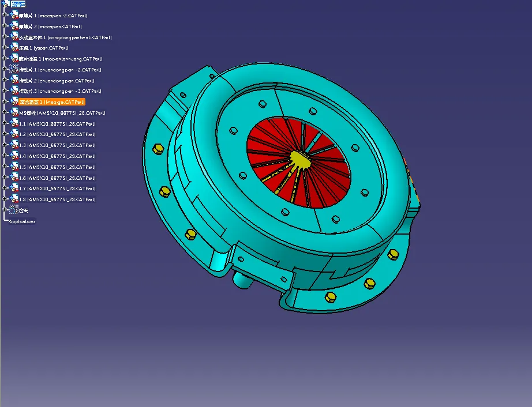This screenshot has width=532, height=407.
Task: Select the 1.5 bolt instance label
Action: pyautogui.click(x=57, y=167)
